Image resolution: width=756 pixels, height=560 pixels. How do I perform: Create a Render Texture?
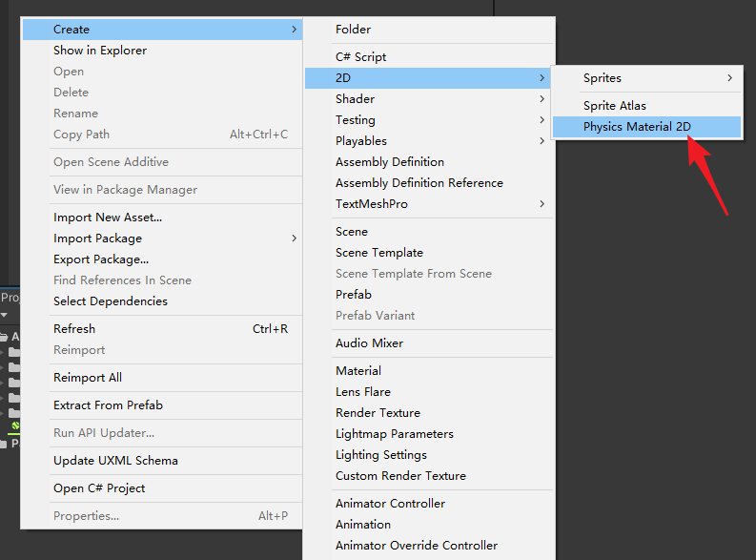click(428, 413)
